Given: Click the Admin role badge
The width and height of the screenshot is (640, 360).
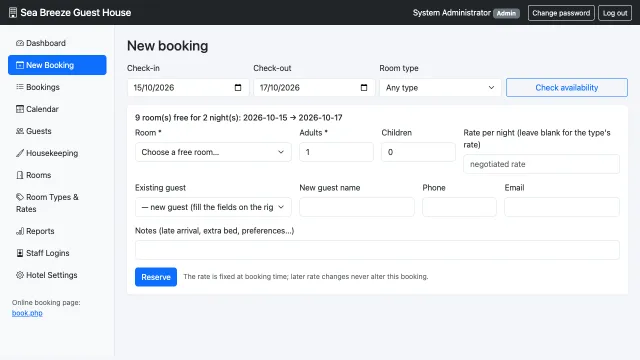Looking at the screenshot, I should click(506, 13).
